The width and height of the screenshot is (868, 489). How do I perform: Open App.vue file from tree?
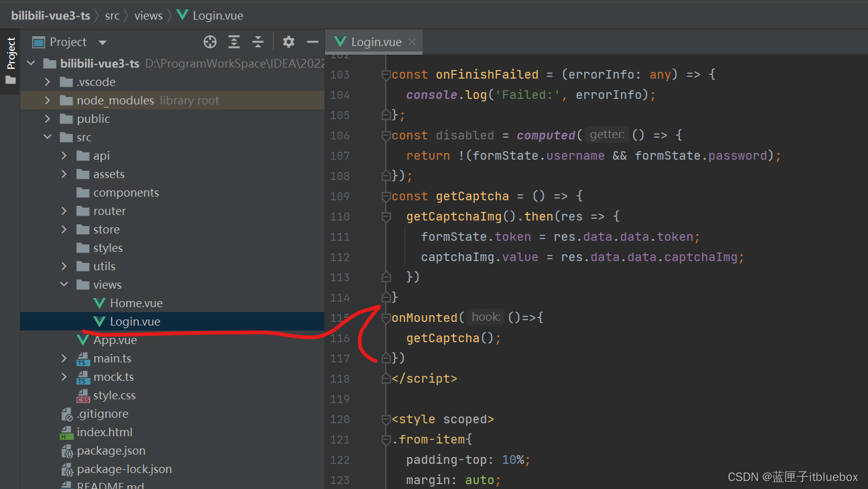(x=114, y=340)
